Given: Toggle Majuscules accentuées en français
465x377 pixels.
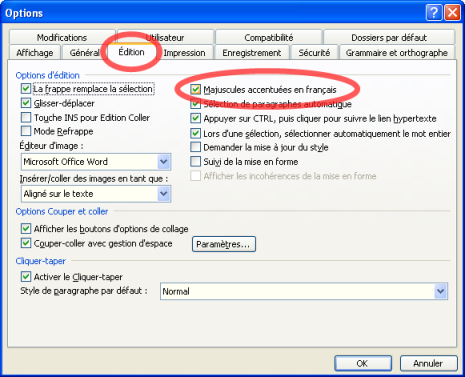Looking at the screenshot, I should (195, 89).
